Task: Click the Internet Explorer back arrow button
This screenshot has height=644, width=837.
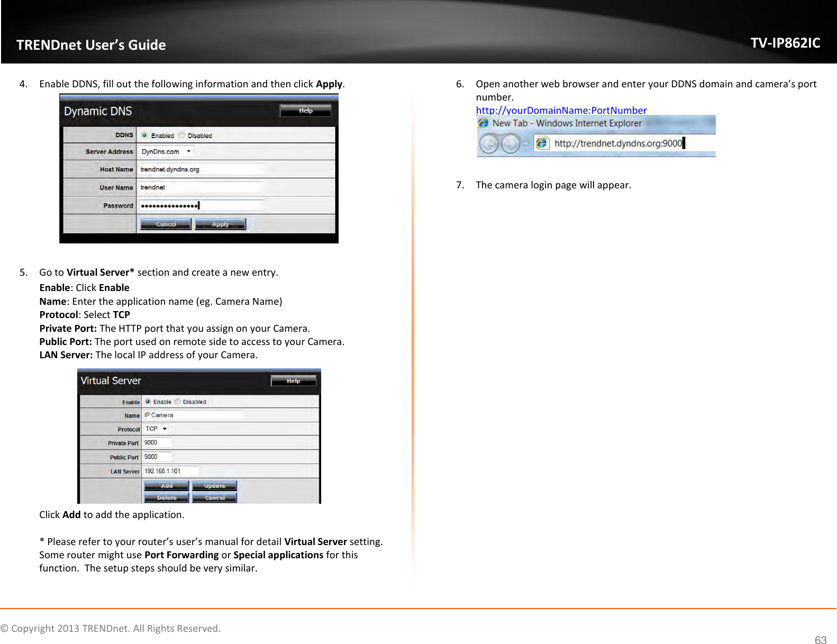Action: (489, 143)
